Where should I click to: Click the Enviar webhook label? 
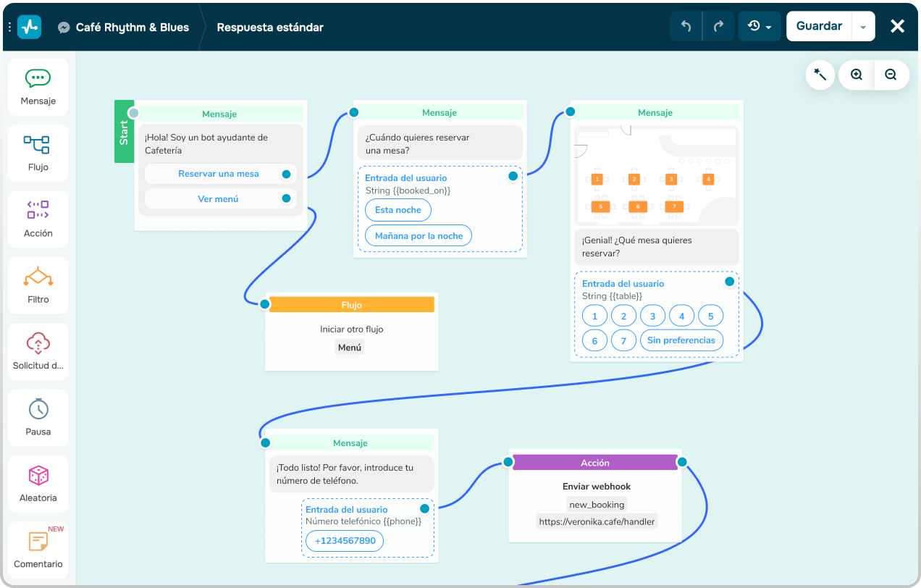[597, 487]
